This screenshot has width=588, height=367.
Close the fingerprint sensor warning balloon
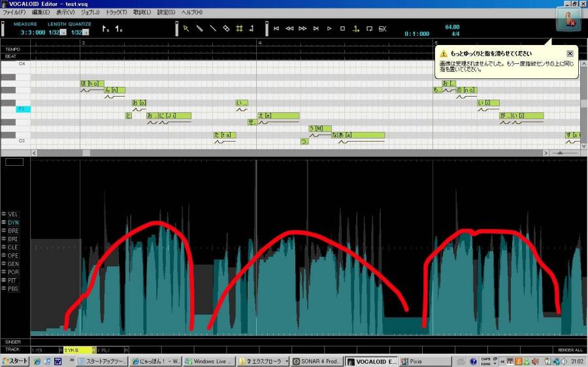point(570,54)
